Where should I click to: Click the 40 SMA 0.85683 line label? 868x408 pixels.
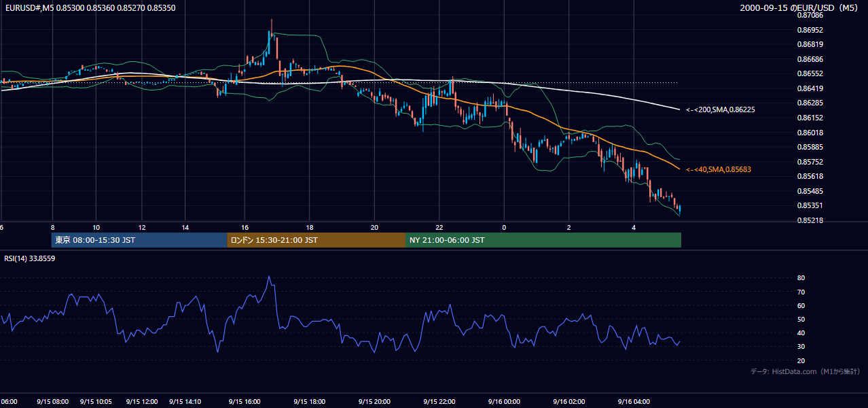[x=718, y=169]
